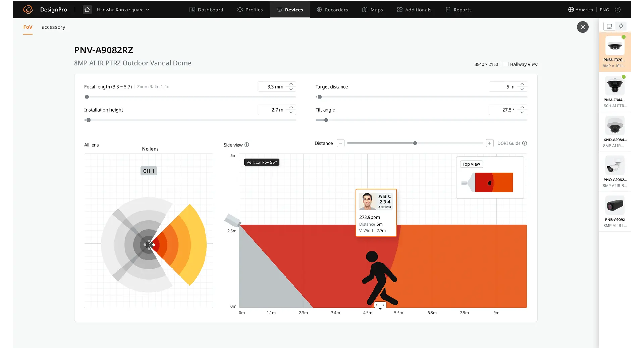The width and height of the screenshot is (644, 348).
Task: Increase tilt angle with up arrow
Action: (x=522, y=107)
